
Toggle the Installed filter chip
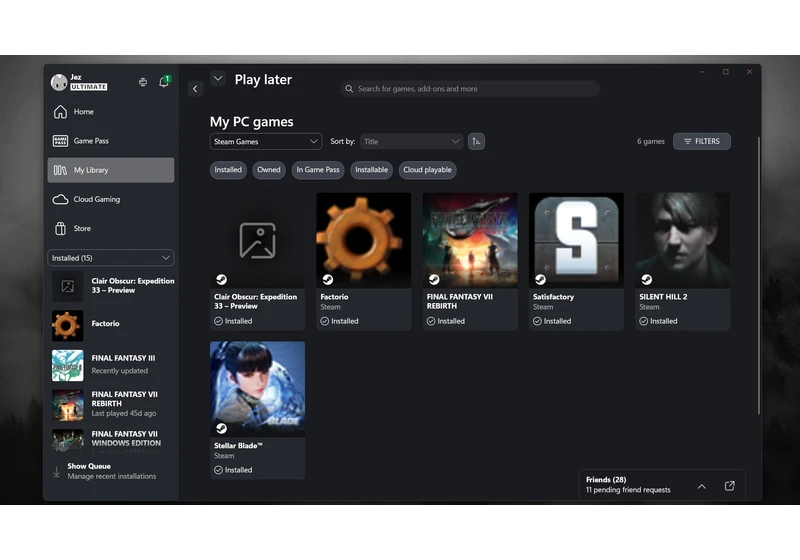(x=228, y=170)
